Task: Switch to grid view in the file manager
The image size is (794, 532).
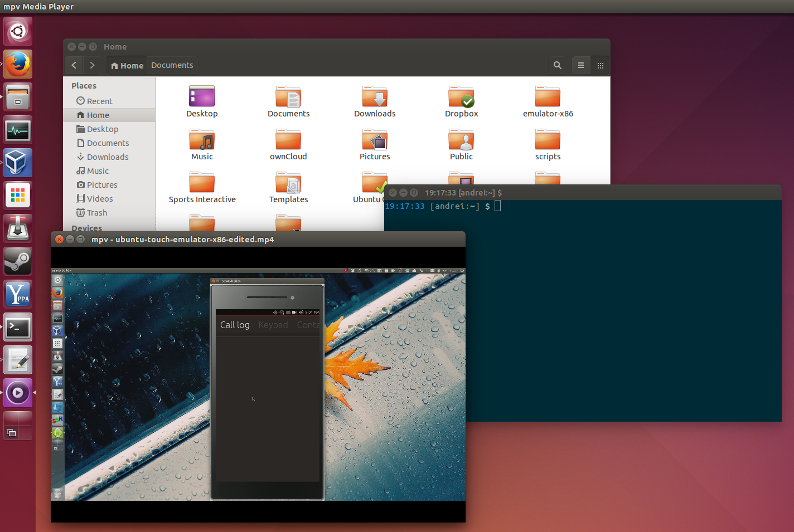Action: pos(601,65)
